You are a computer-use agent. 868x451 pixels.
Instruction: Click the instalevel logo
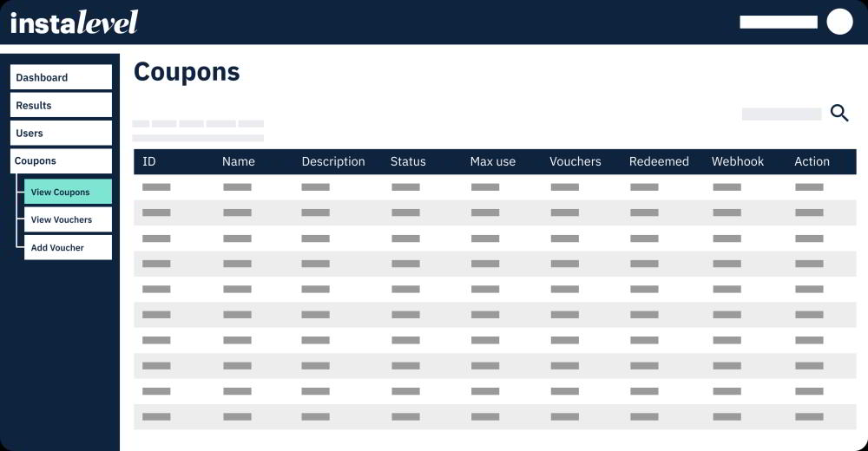(74, 23)
